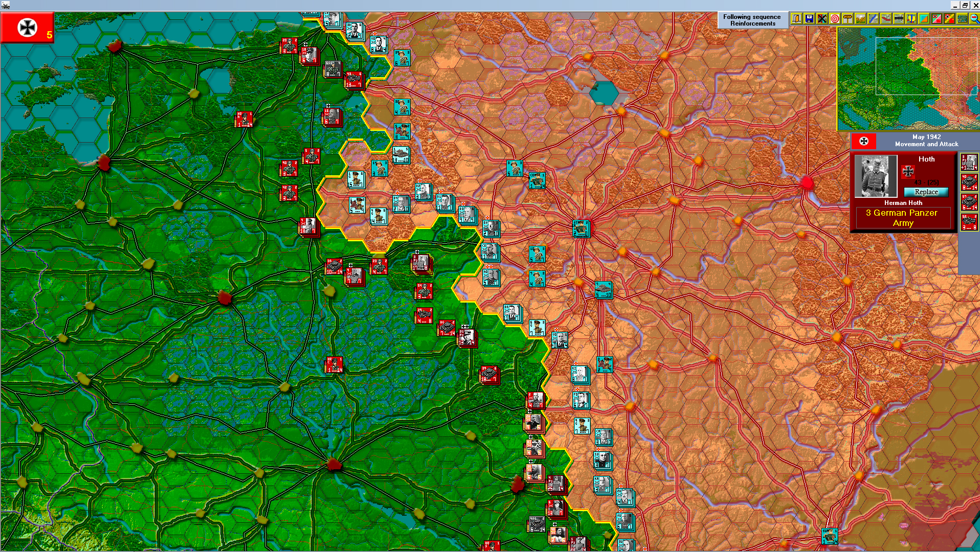The height and width of the screenshot is (552, 980).
Task: Click the terrain map overview icon
Action: click(x=961, y=19)
